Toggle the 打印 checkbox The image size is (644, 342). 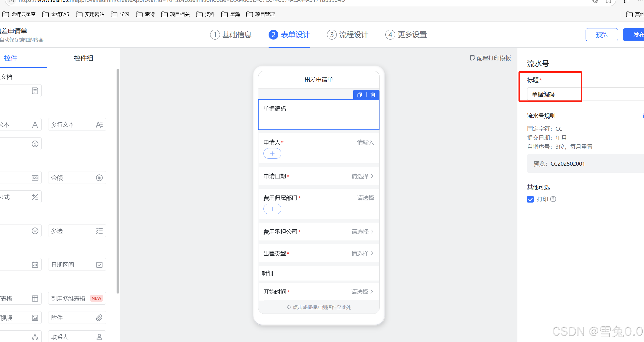[530, 199]
